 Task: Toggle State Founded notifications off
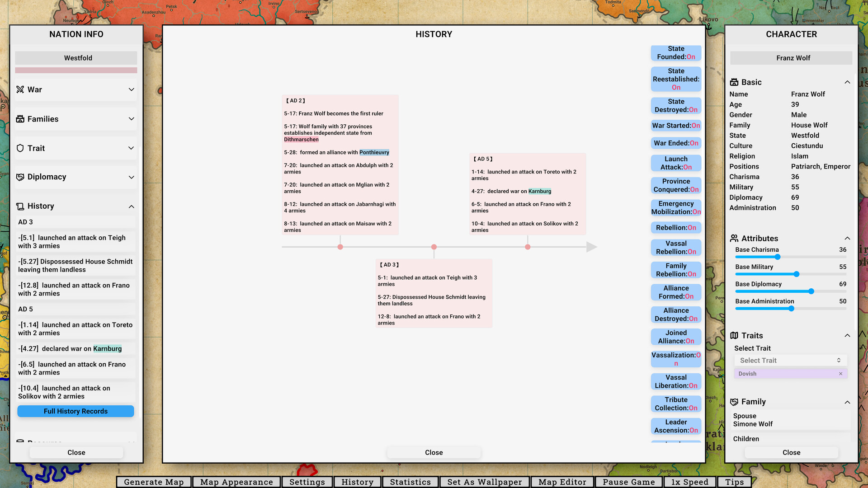coord(676,53)
